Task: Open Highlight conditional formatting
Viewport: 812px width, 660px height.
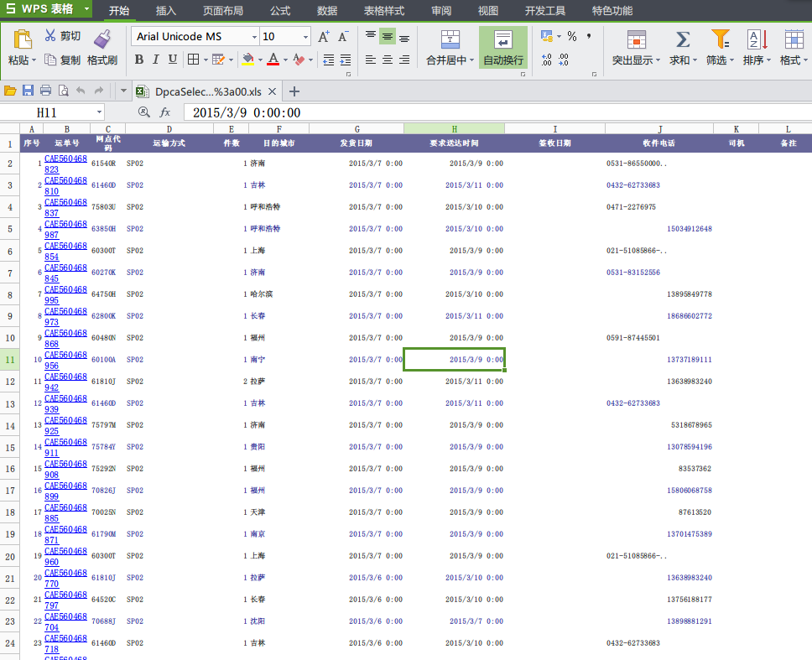Action: click(637, 48)
